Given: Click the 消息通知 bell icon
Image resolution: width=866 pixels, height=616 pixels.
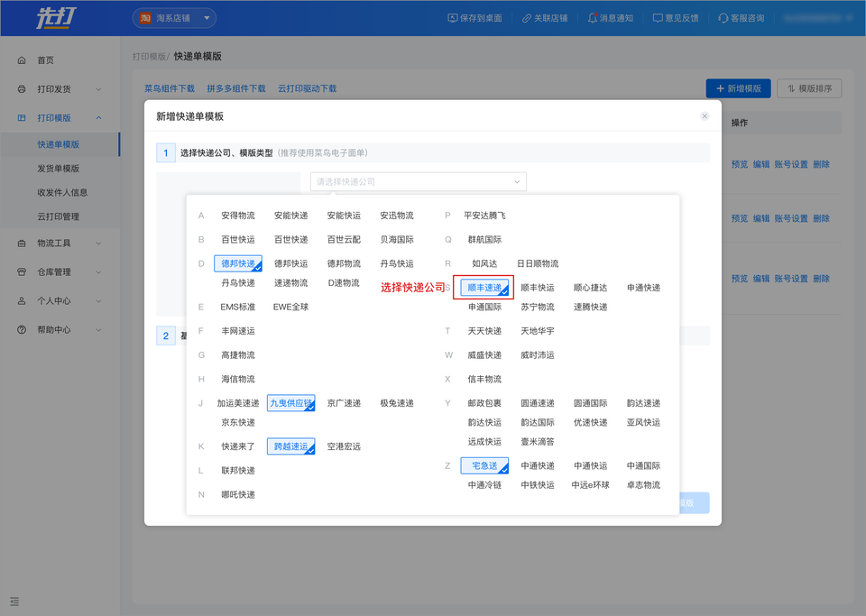Looking at the screenshot, I should pyautogui.click(x=592, y=18).
